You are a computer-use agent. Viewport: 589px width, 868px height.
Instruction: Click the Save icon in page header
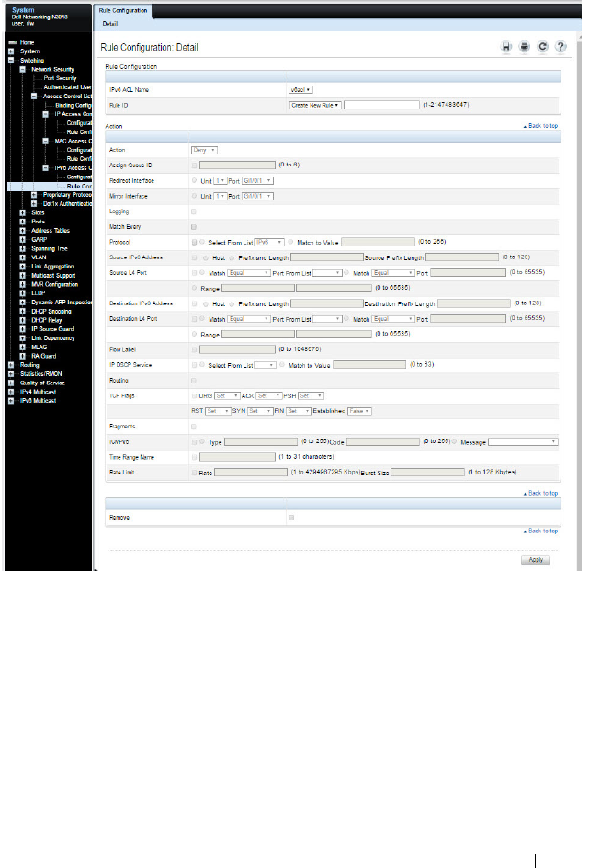tap(506, 47)
